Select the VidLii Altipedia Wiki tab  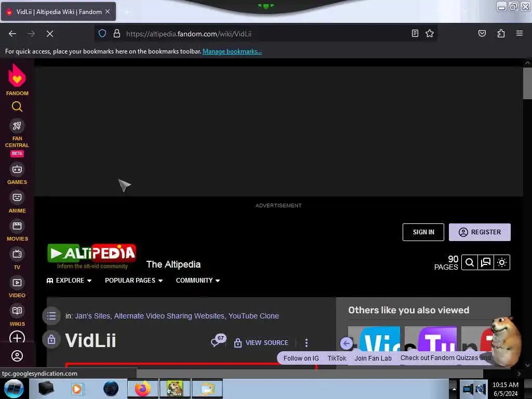click(x=58, y=11)
